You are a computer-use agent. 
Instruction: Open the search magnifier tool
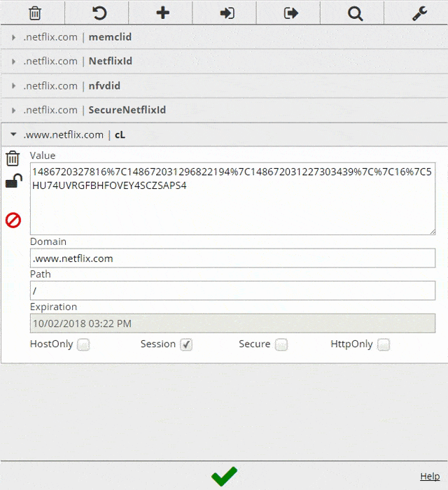355,14
